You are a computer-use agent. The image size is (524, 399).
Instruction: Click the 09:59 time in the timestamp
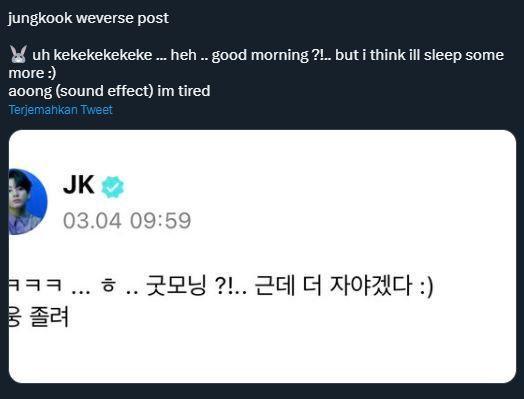tap(160, 221)
